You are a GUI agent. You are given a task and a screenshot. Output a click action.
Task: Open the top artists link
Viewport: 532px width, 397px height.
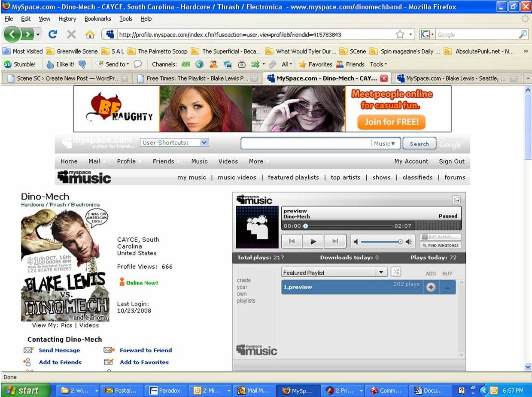tap(346, 177)
